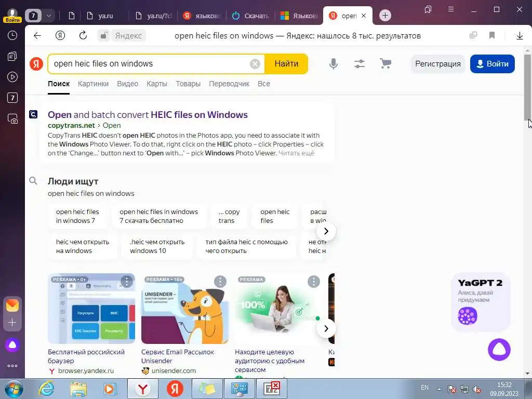This screenshot has width=532, height=399.
Task: Open Yandex Mail icon in sidebar
Action: point(12,305)
